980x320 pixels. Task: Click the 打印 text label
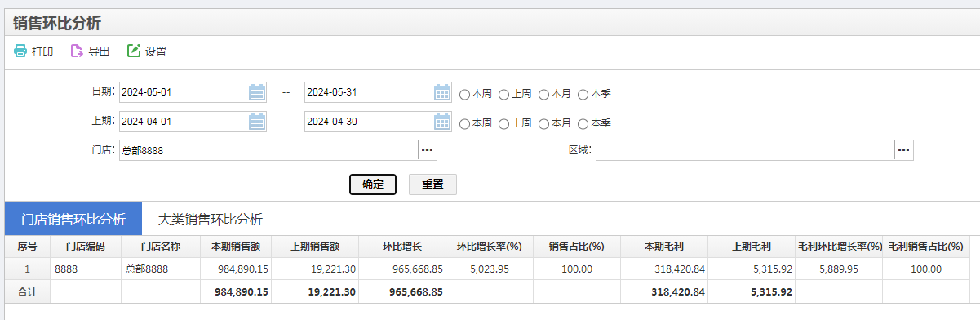click(42, 51)
